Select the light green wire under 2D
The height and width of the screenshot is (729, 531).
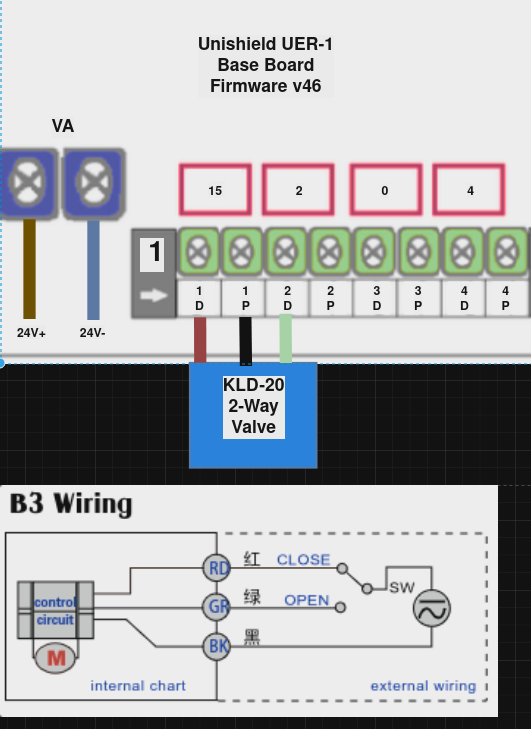286,338
